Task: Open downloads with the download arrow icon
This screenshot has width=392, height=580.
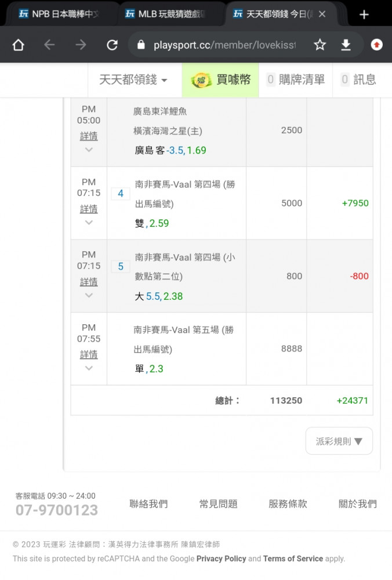Action: (x=346, y=45)
